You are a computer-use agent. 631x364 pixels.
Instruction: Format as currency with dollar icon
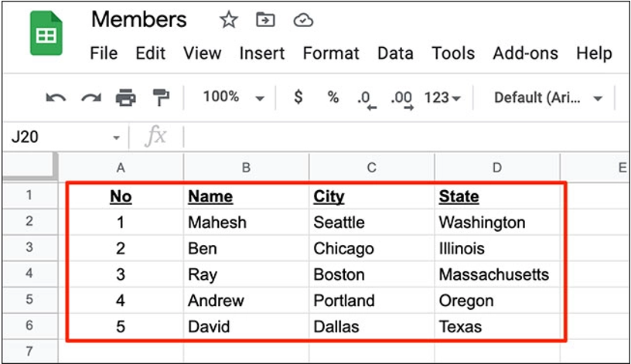(298, 97)
